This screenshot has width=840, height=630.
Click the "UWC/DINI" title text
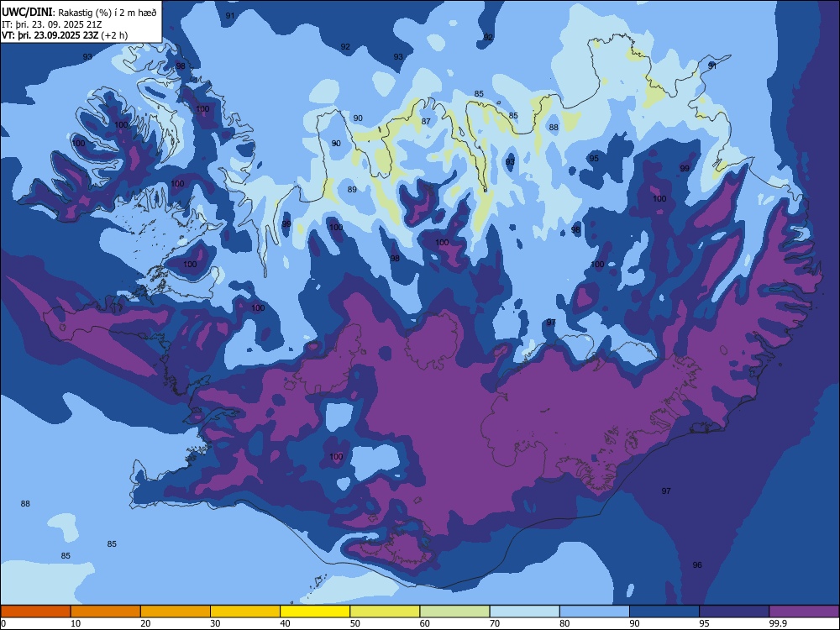(x=27, y=12)
